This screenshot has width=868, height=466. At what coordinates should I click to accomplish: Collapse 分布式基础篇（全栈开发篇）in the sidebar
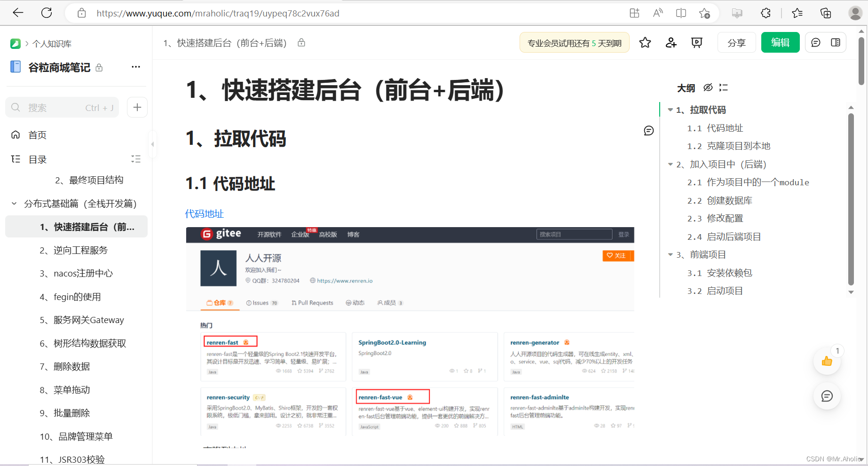14,204
